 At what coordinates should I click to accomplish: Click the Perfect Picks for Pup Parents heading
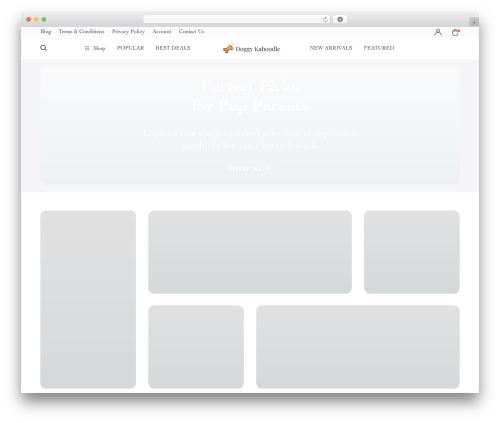click(250, 96)
